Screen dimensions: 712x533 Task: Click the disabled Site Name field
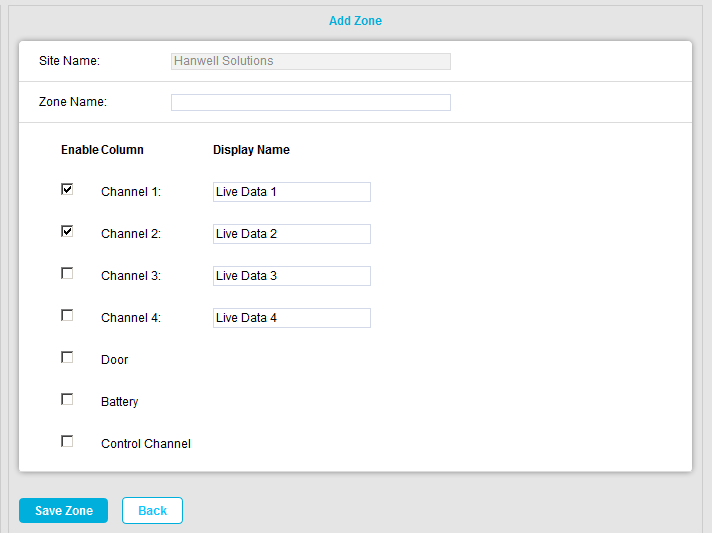coord(311,61)
